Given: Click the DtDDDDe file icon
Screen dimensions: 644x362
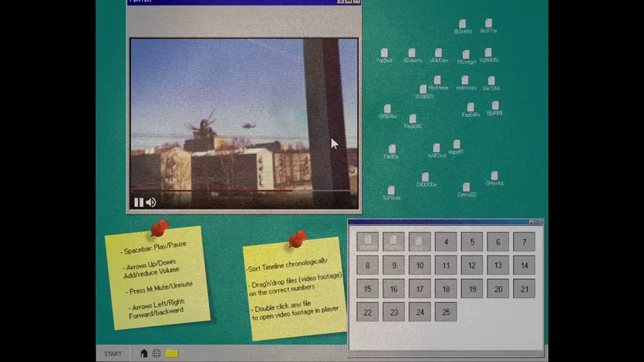Looking at the screenshot, I should pos(426,178).
